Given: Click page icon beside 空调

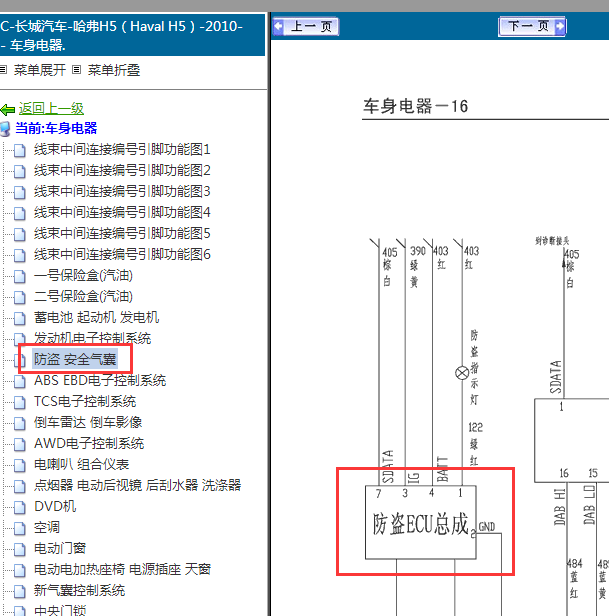Looking at the screenshot, I should pos(20,528).
